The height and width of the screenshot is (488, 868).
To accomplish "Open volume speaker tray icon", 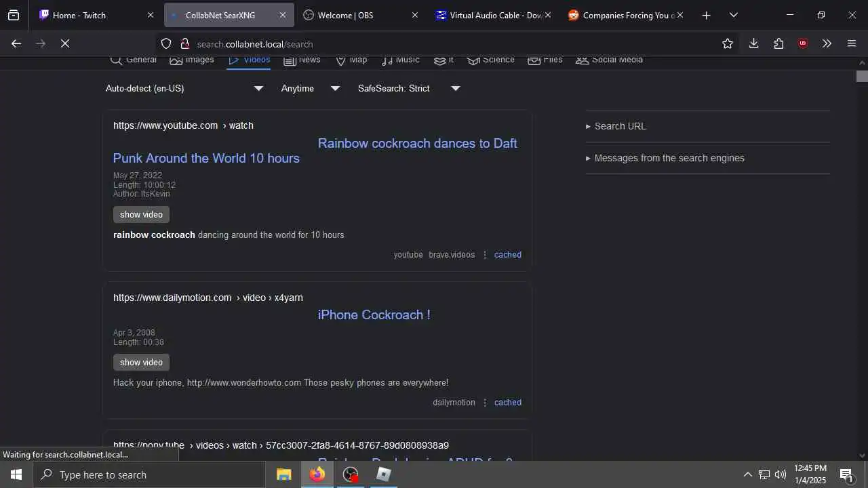I will (x=781, y=474).
